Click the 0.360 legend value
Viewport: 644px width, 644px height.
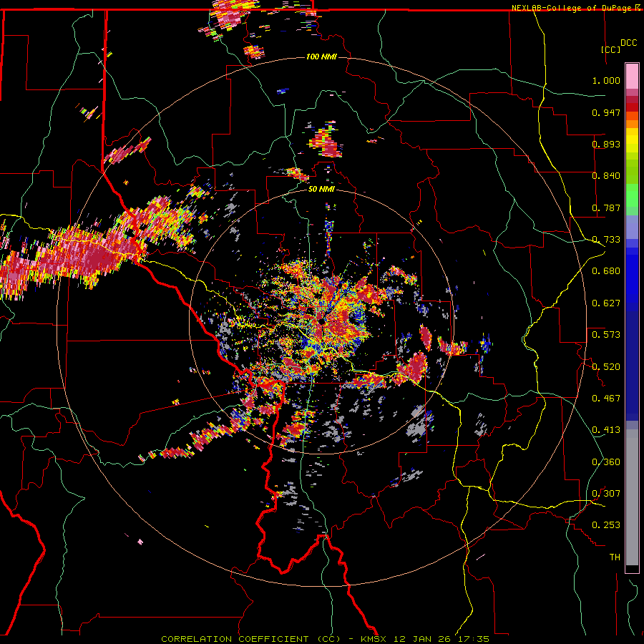point(606,462)
